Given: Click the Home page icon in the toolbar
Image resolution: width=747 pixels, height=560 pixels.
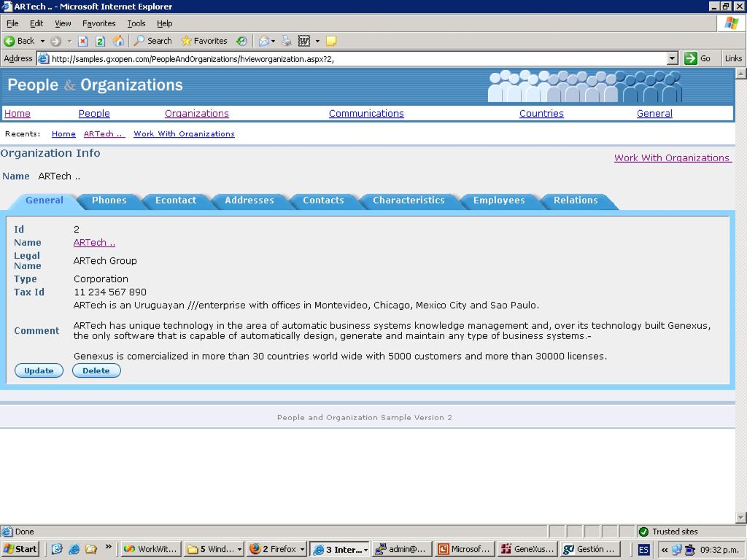Looking at the screenshot, I should pyautogui.click(x=118, y=41).
